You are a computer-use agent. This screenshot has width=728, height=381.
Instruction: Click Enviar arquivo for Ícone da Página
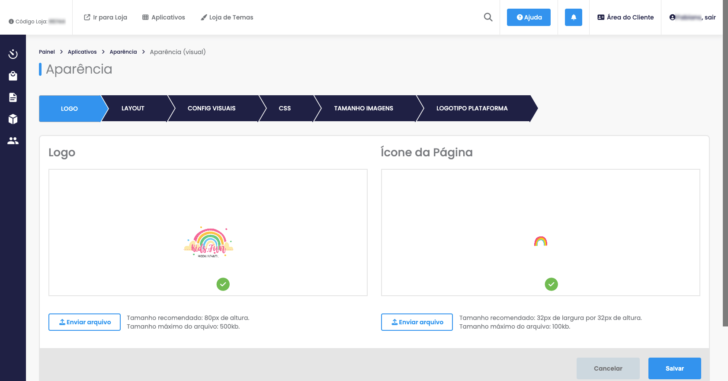click(x=417, y=322)
